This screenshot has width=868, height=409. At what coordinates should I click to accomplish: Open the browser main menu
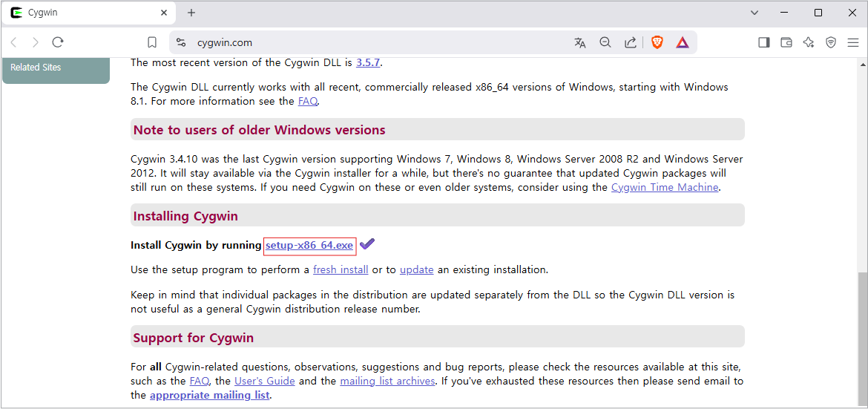[852, 42]
